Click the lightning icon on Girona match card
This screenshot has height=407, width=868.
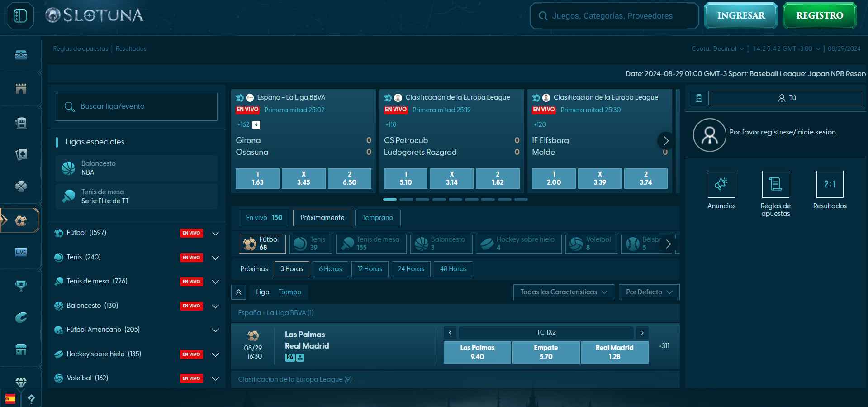coord(256,125)
